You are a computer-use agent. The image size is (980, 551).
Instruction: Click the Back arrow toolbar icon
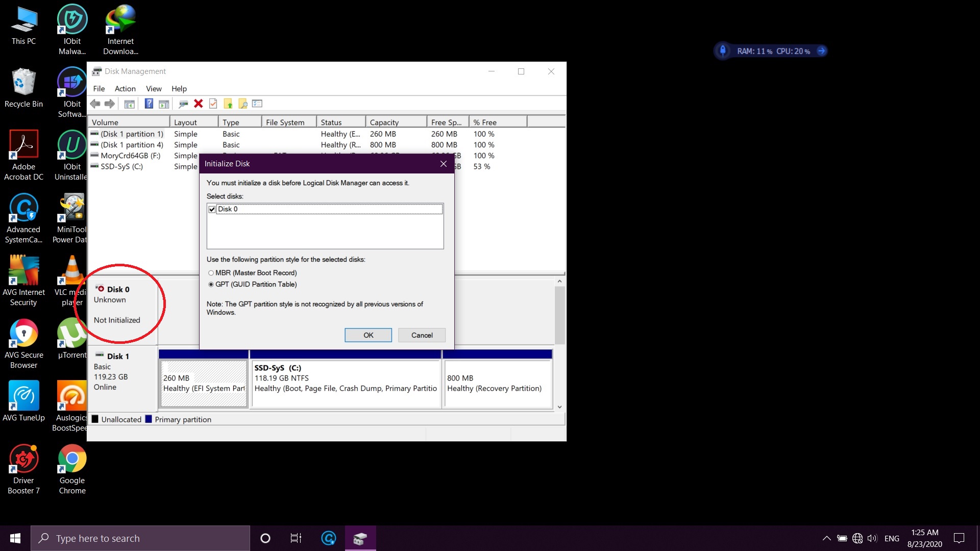coord(95,104)
